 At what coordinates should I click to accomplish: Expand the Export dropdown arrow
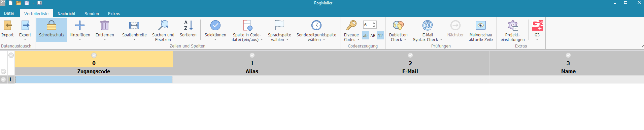pos(25,40)
